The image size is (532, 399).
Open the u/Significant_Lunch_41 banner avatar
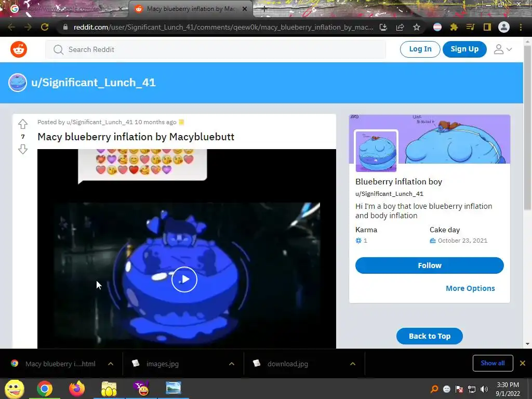(x=18, y=83)
